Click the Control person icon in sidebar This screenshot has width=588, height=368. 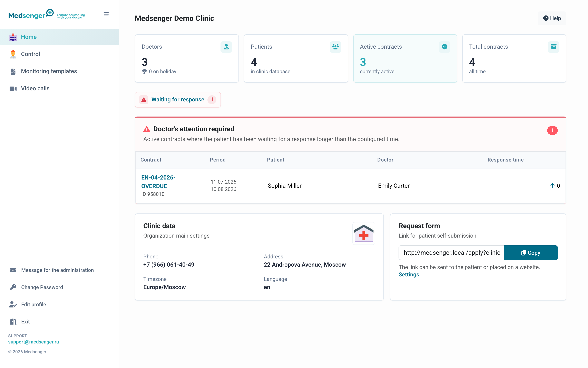(x=13, y=54)
